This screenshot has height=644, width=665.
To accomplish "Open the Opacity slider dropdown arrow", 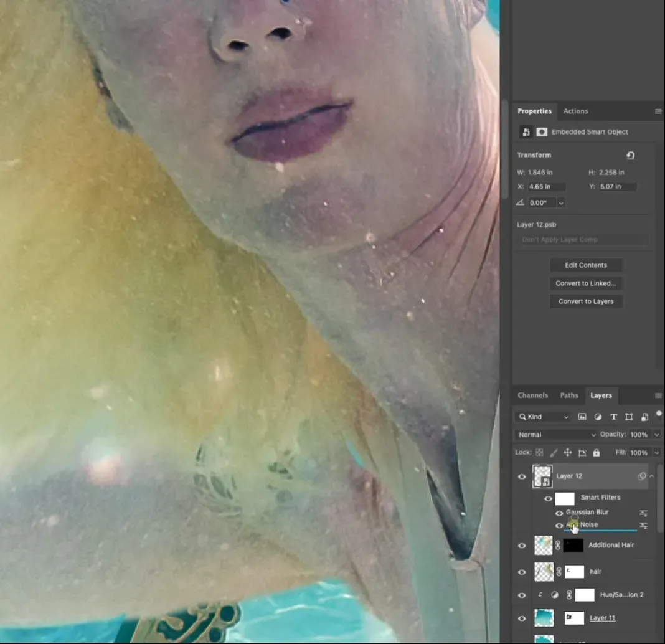I will (x=657, y=435).
